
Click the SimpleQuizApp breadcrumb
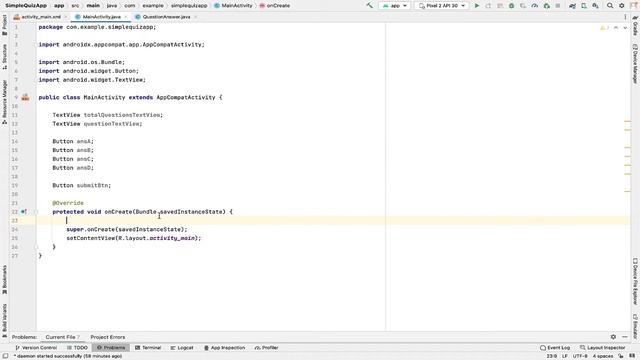point(26,6)
